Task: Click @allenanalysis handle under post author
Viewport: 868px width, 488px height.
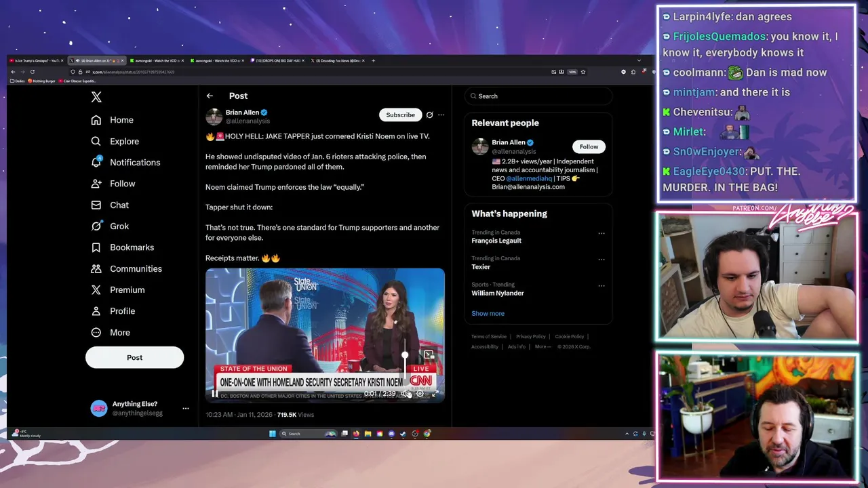Action: click(248, 121)
